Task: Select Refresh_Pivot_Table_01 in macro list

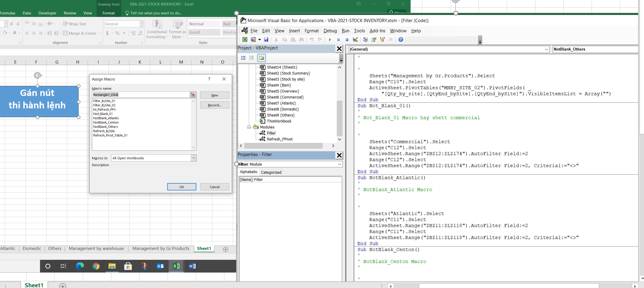Action: pyautogui.click(x=110, y=135)
